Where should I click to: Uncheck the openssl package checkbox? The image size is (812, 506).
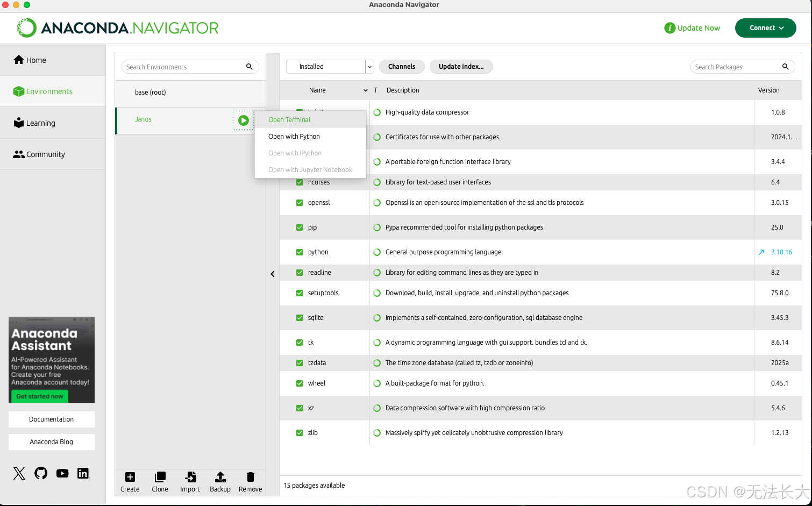300,203
